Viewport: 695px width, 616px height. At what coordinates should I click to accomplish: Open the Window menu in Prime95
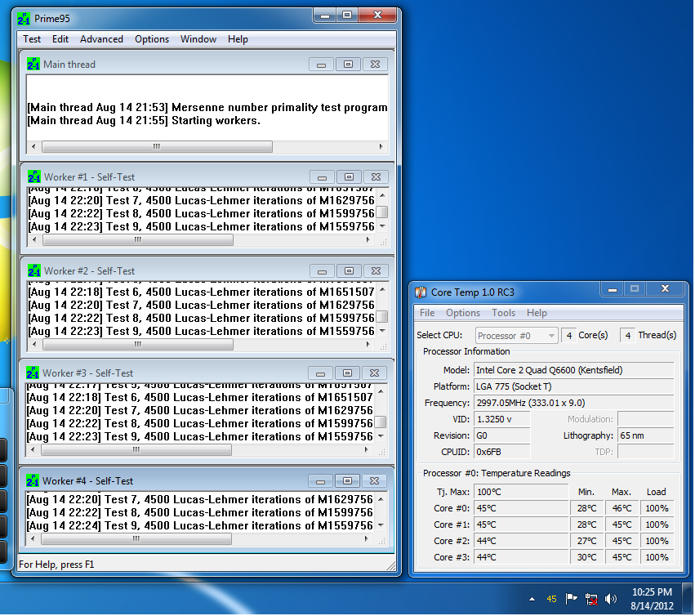[198, 39]
